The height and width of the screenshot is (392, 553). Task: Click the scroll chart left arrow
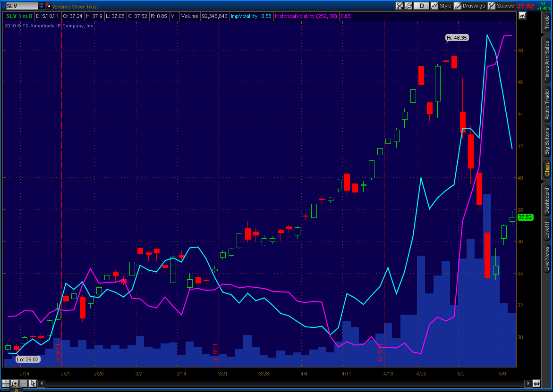(41, 384)
